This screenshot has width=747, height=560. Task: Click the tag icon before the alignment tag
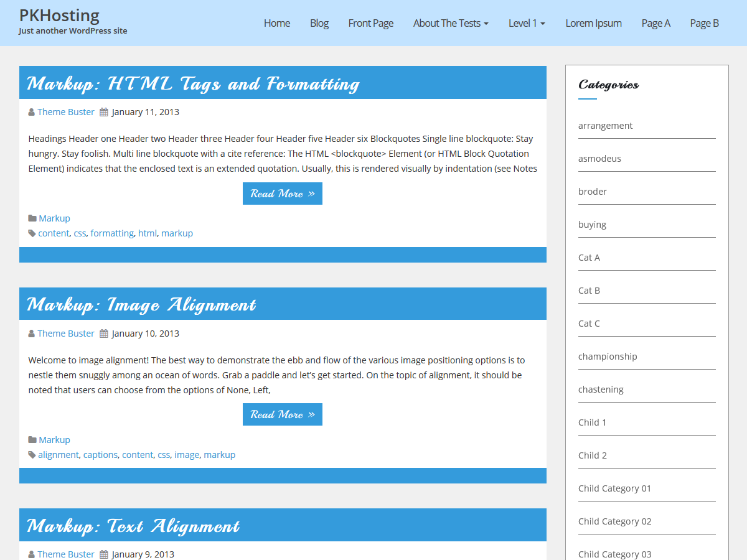[32, 455]
